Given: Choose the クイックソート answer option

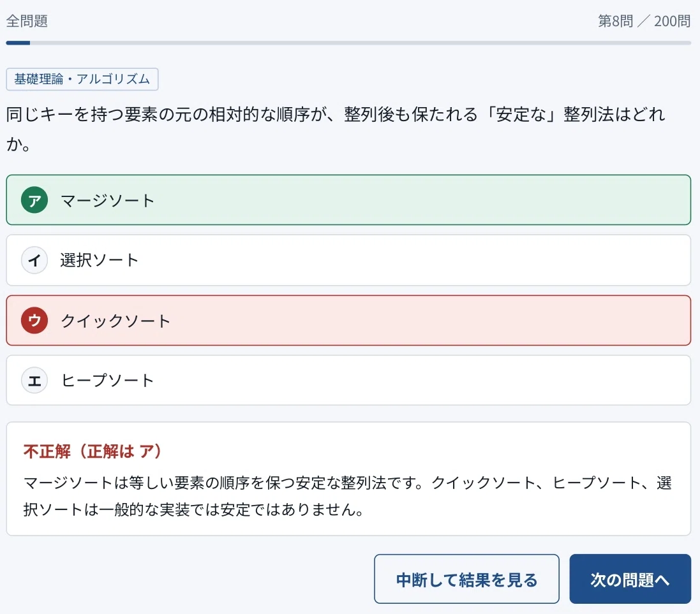Looking at the screenshot, I should point(348,320).
